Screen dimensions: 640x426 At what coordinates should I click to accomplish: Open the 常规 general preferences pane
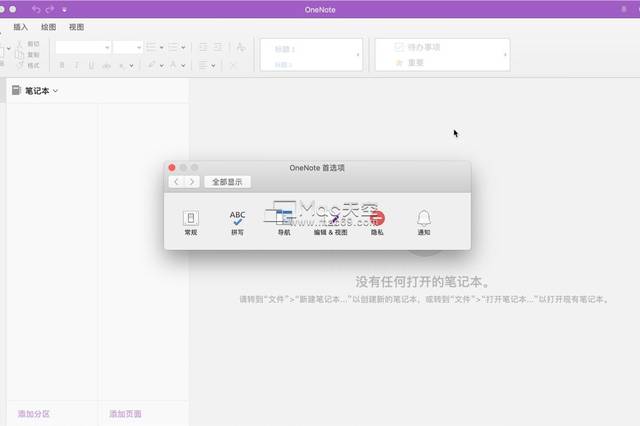tap(191, 222)
